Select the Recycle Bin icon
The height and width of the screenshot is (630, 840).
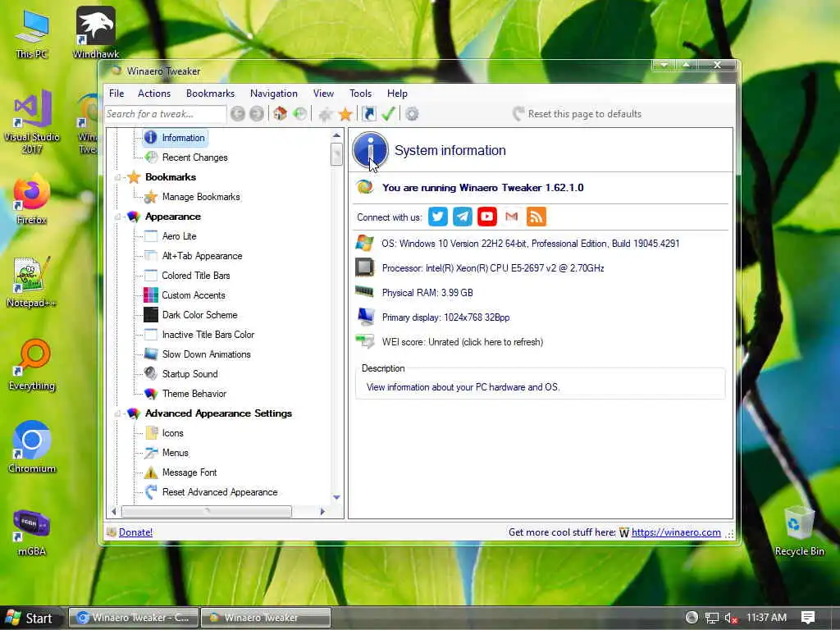799,532
